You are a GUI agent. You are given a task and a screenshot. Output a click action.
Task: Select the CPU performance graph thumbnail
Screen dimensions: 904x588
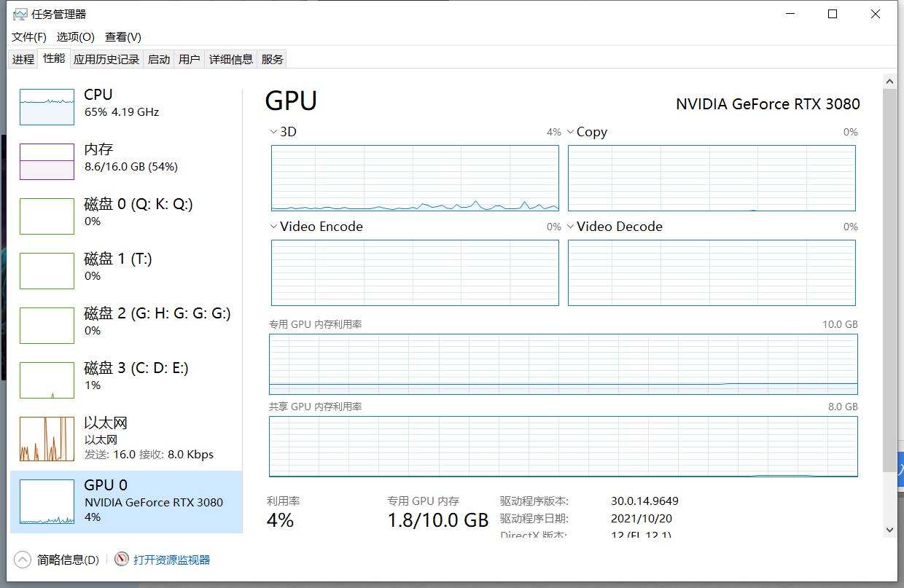(x=47, y=107)
